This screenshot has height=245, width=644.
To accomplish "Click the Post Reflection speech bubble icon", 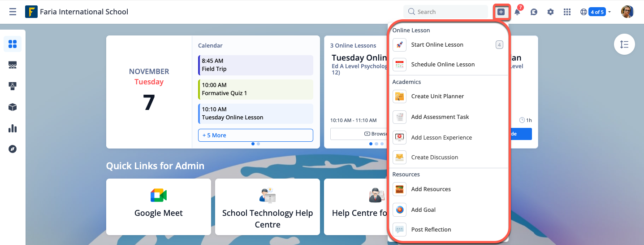I will tap(399, 230).
